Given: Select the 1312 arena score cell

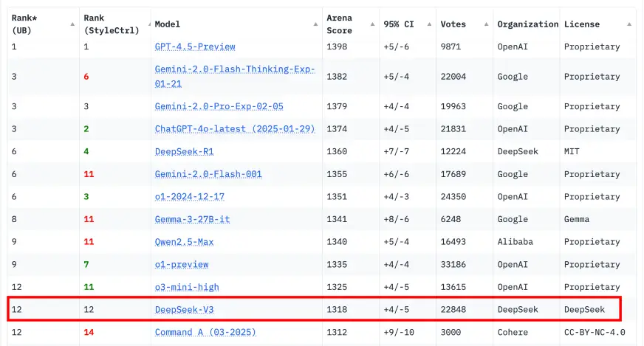Looking at the screenshot, I should click(337, 332).
